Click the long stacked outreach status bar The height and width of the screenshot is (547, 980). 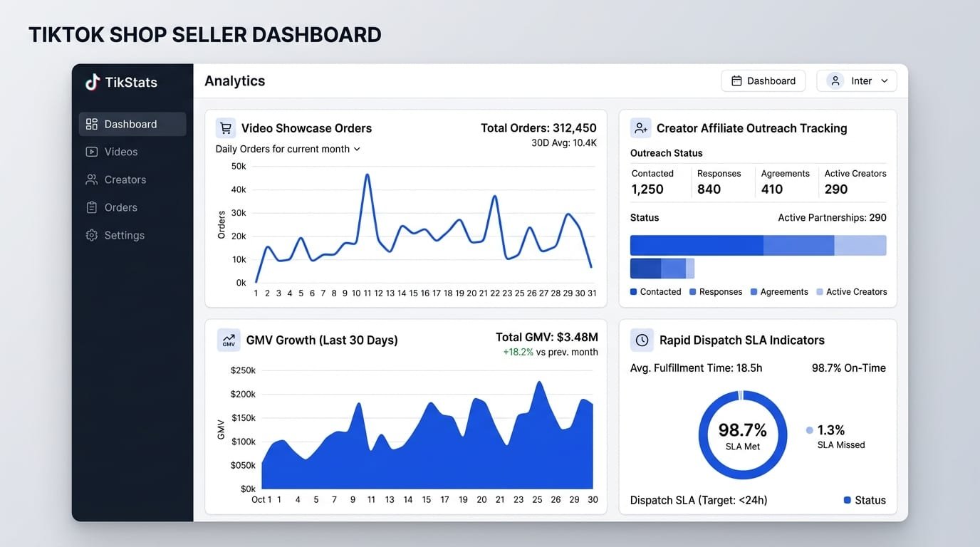(x=759, y=246)
